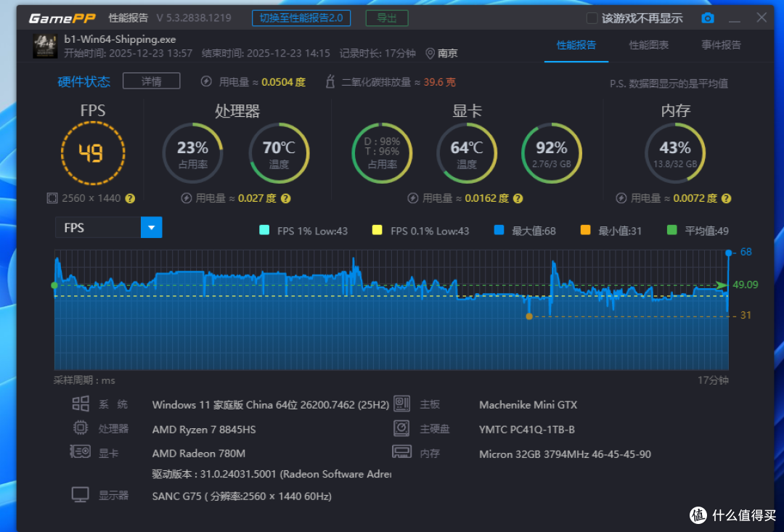This screenshot has height=532, width=784.
Task: Click the help icon after 0.0162 度
Action: tap(518, 198)
